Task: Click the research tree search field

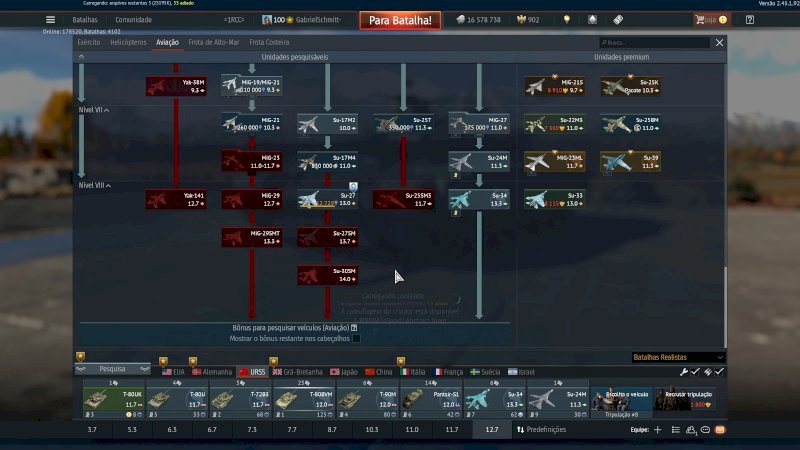Action: pos(655,43)
